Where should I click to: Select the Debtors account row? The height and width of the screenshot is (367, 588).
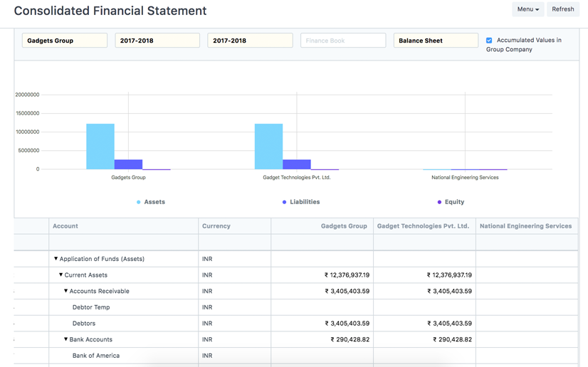[x=84, y=324]
